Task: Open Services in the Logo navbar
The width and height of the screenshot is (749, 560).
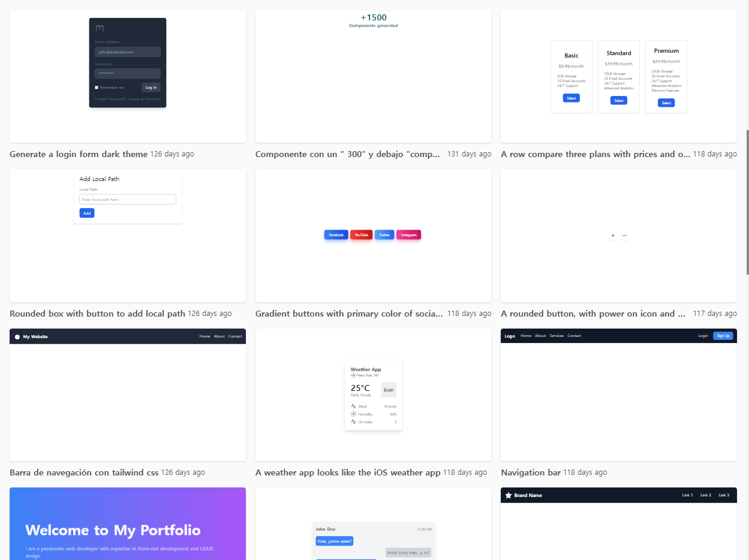Action: (x=557, y=336)
